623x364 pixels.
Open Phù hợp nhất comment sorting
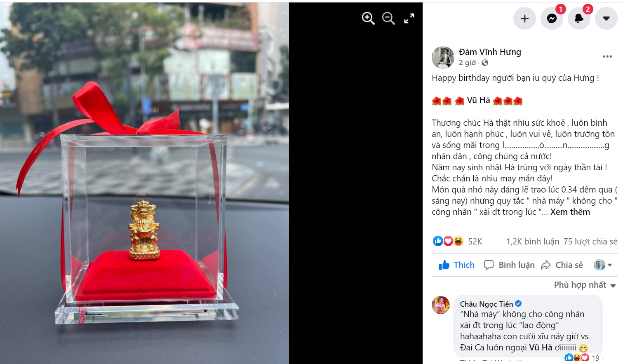tap(585, 285)
